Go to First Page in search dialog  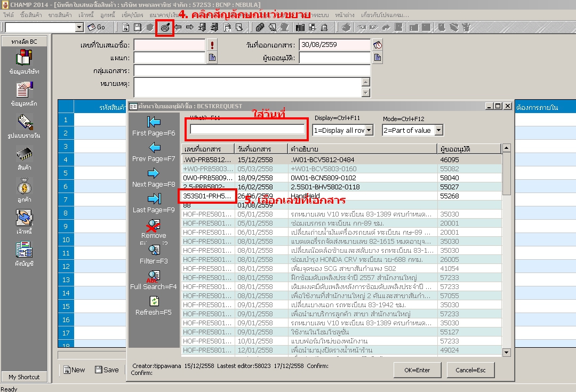(154, 126)
